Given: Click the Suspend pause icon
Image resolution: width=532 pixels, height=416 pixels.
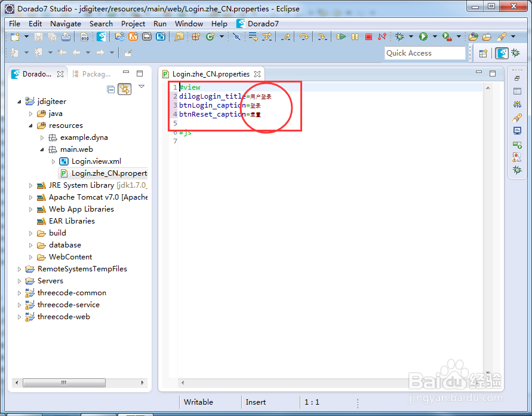Looking at the screenshot, I should 355,36.
